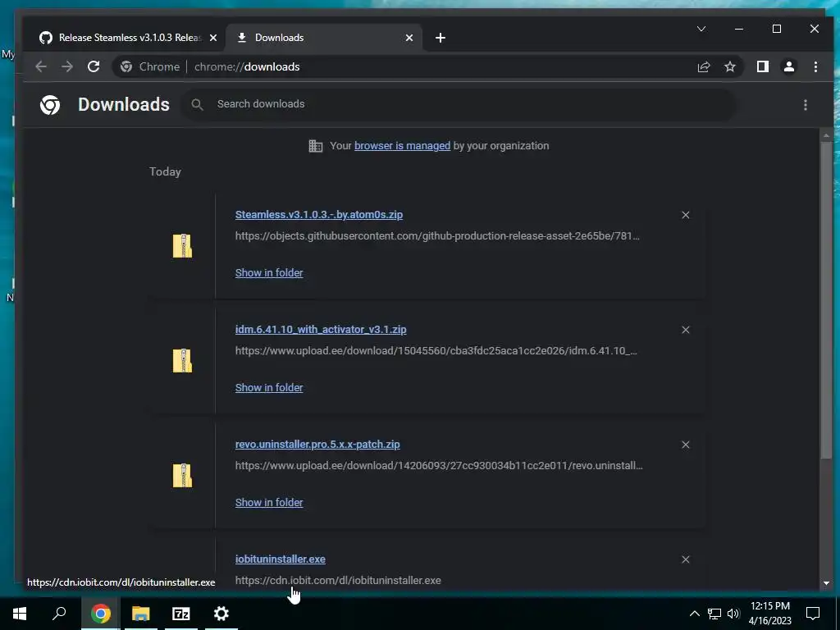
Task: Click the Chrome logo next to Downloads heading
Action: click(50, 104)
